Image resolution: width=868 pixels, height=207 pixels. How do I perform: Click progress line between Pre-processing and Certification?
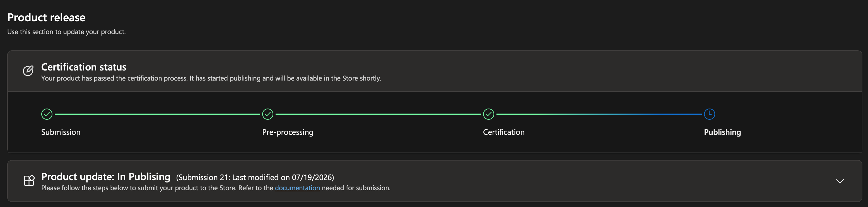tap(378, 114)
